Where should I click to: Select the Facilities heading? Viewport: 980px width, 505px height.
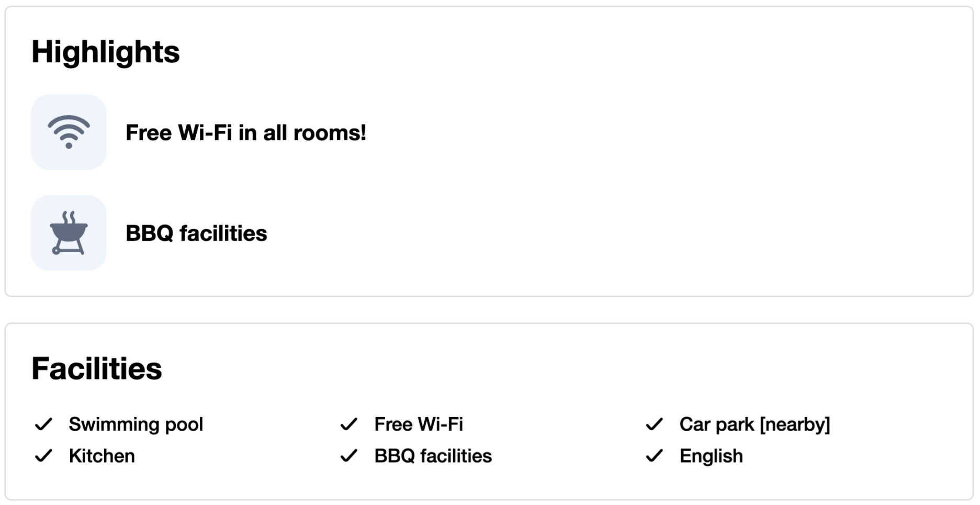(x=97, y=368)
